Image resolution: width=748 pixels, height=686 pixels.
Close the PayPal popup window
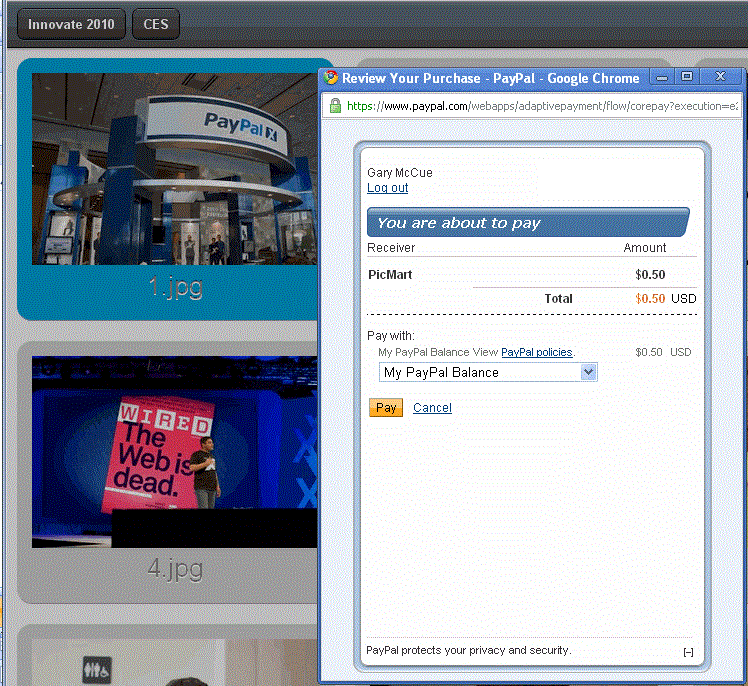tap(719, 77)
